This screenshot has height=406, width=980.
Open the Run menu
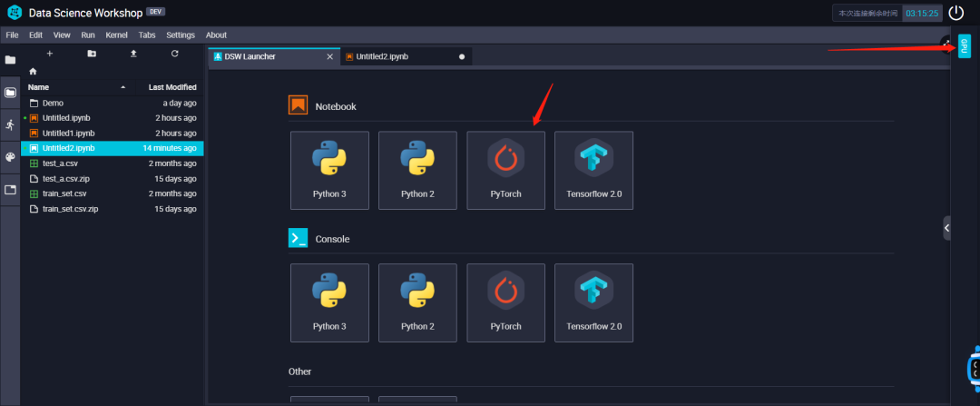88,35
